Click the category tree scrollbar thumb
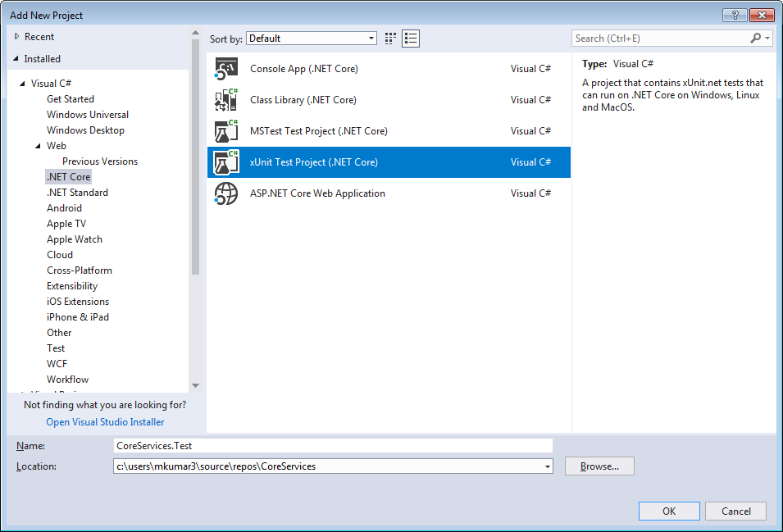The height and width of the screenshot is (532, 783). click(195, 157)
